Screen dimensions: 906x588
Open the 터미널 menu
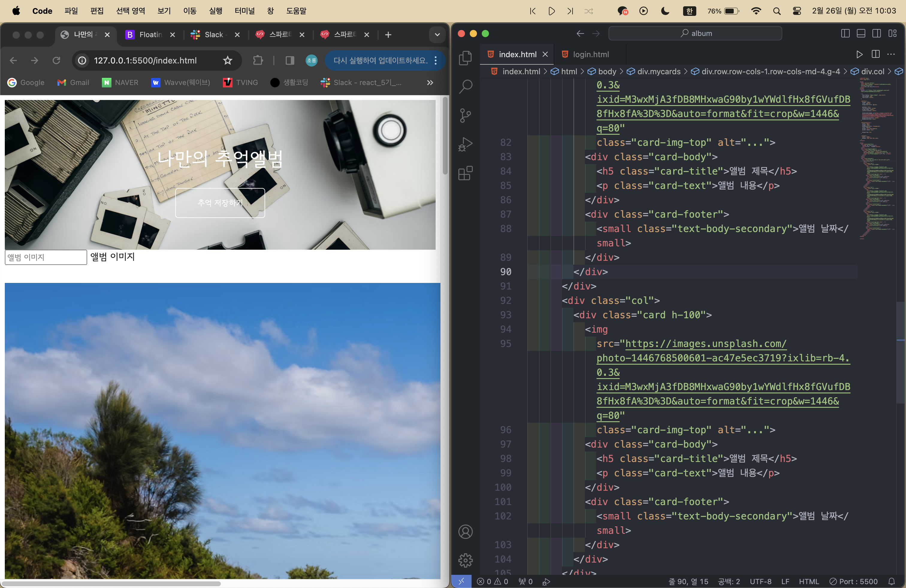tap(245, 11)
